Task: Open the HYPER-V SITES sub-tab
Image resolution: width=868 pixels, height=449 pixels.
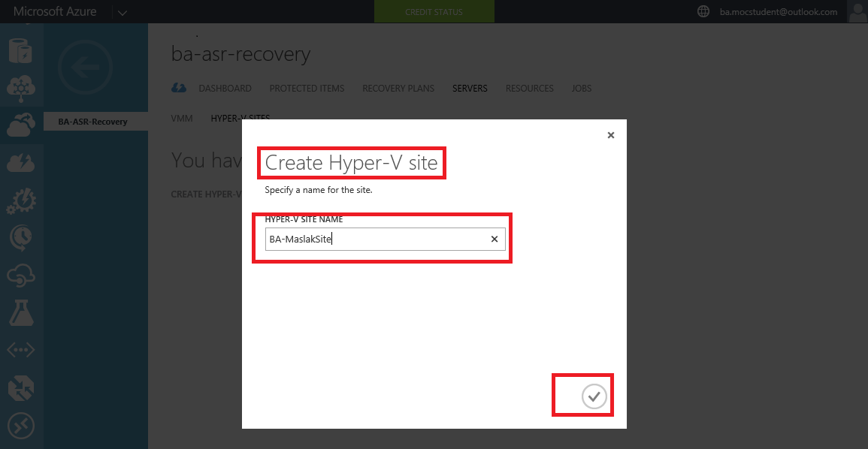Action: coord(240,117)
